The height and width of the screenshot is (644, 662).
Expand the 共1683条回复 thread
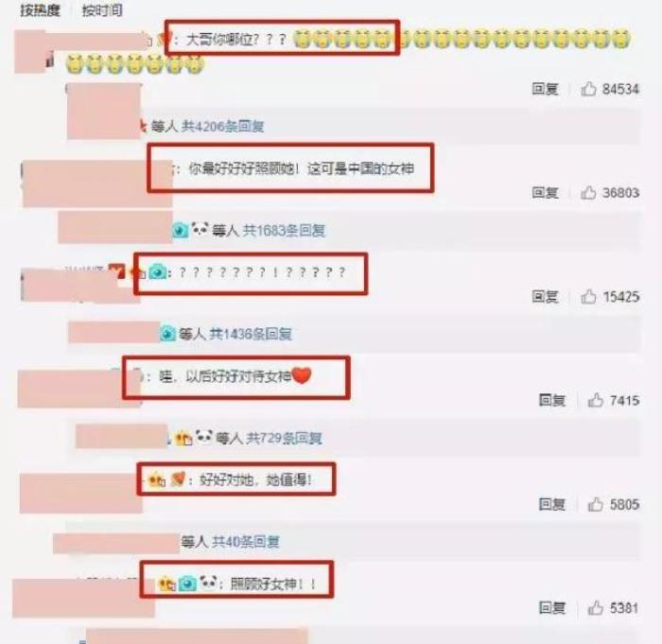click(x=284, y=230)
